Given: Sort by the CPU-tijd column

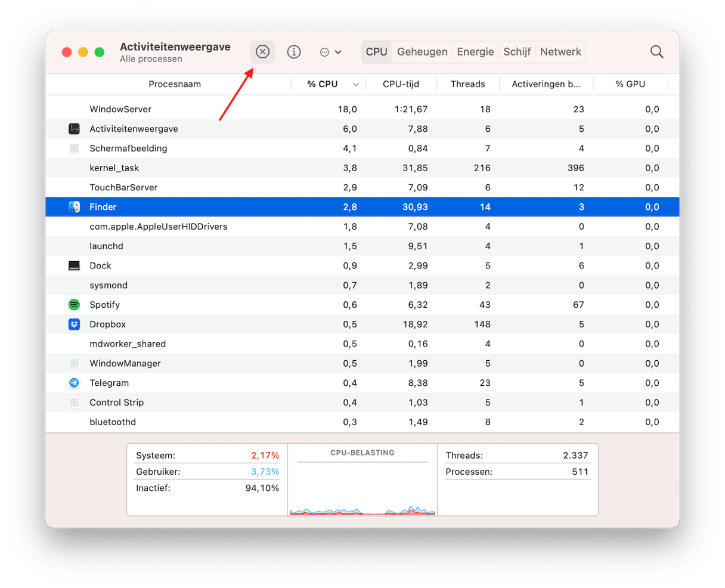Looking at the screenshot, I should [x=401, y=84].
